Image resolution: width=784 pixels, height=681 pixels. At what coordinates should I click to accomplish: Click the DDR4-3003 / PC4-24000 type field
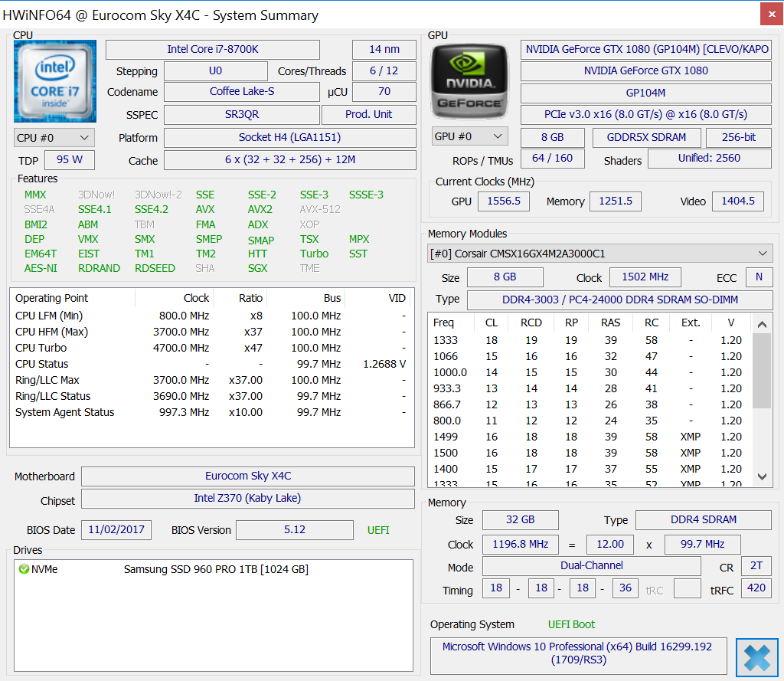[620, 300]
